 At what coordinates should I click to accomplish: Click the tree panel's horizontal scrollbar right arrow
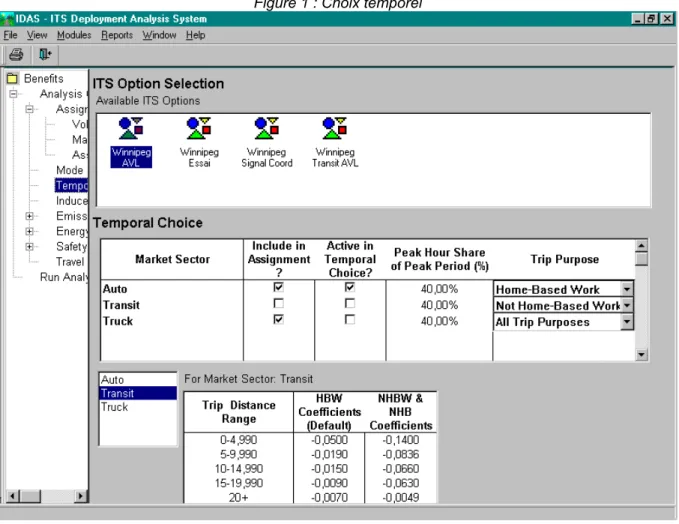pos(80,496)
